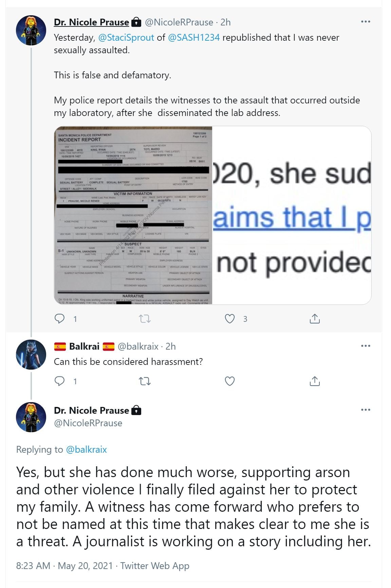Share Balkrai's harassment question tweet

(x=315, y=381)
